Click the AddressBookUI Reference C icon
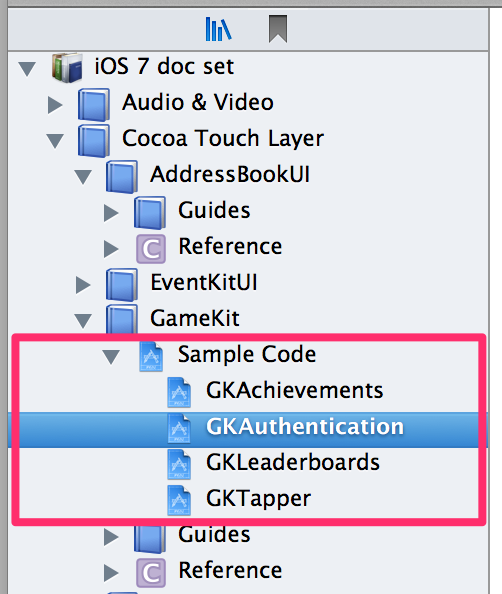This screenshot has width=502, height=594. [151, 249]
